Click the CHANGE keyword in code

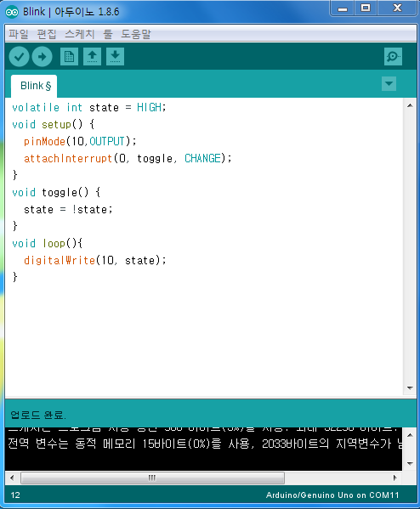[x=202, y=158]
